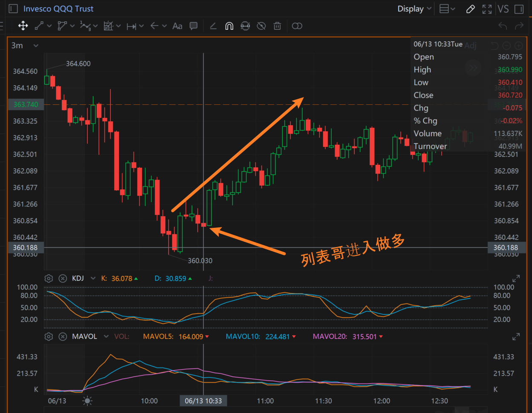The width and height of the screenshot is (532, 413).
Task: Toggle magnet snap mode for drawings
Action: [229, 26]
